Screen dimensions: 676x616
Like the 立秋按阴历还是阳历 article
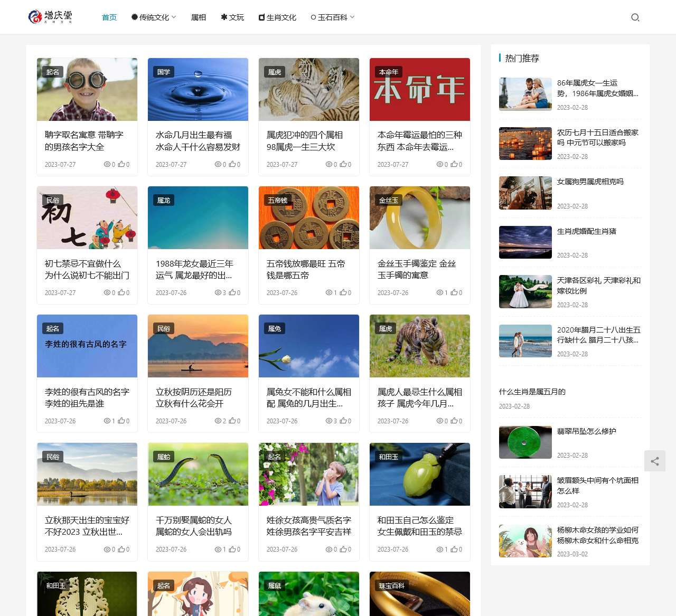coord(232,421)
